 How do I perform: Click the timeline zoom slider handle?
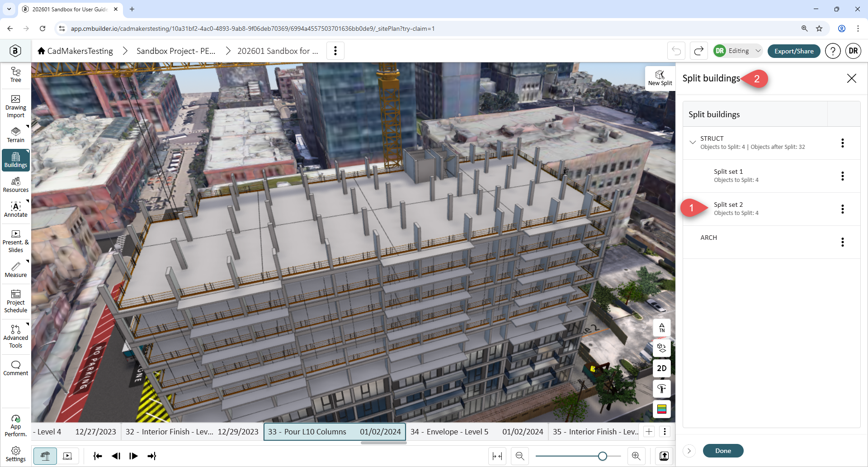click(x=602, y=456)
